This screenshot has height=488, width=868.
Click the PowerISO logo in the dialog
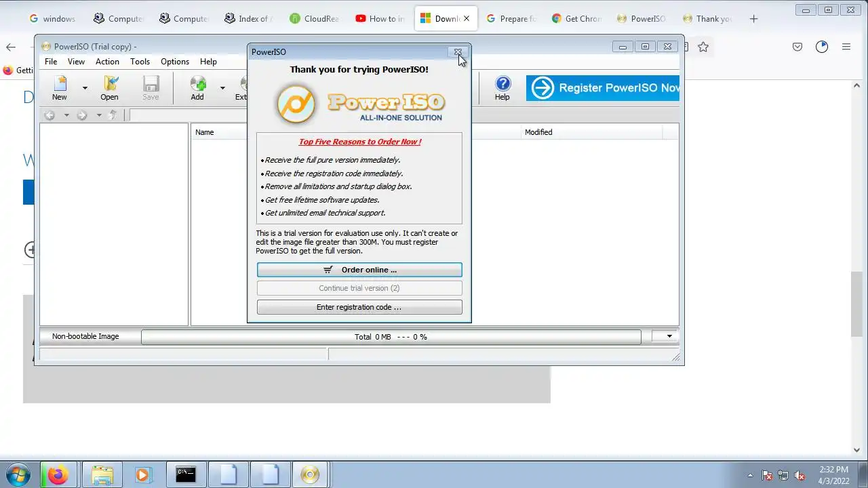tap(359, 104)
